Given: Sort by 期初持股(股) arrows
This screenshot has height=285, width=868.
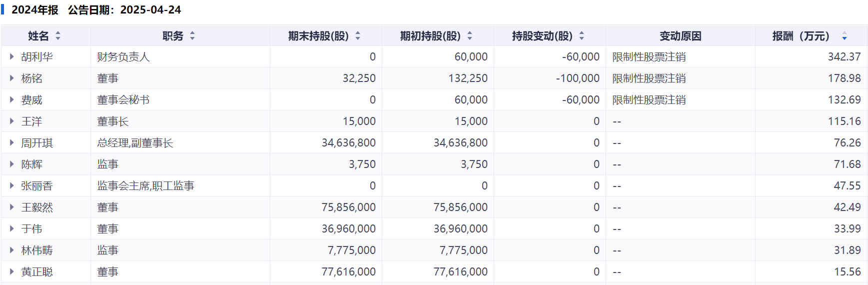Looking at the screenshot, I should coord(470,36).
